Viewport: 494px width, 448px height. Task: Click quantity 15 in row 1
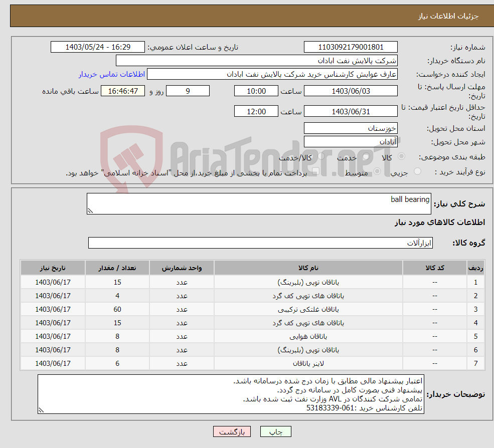(x=117, y=282)
